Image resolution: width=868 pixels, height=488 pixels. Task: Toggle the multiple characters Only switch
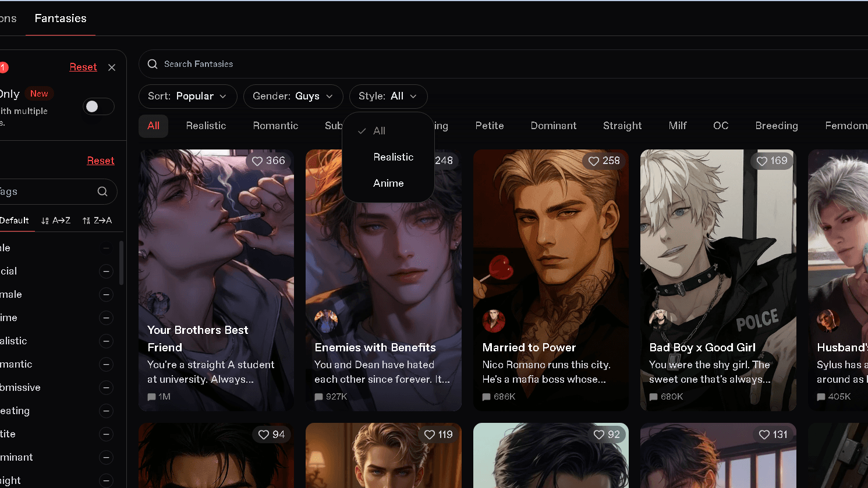pyautogui.click(x=98, y=106)
